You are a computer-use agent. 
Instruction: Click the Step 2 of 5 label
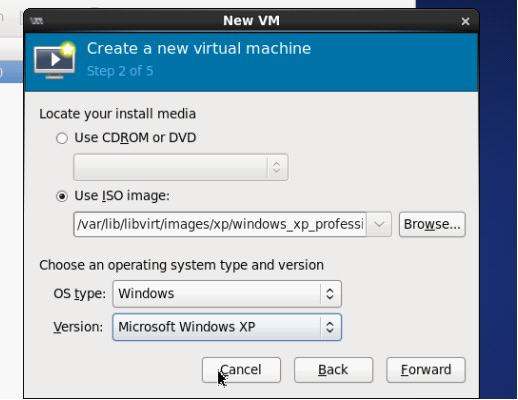point(120,71)
